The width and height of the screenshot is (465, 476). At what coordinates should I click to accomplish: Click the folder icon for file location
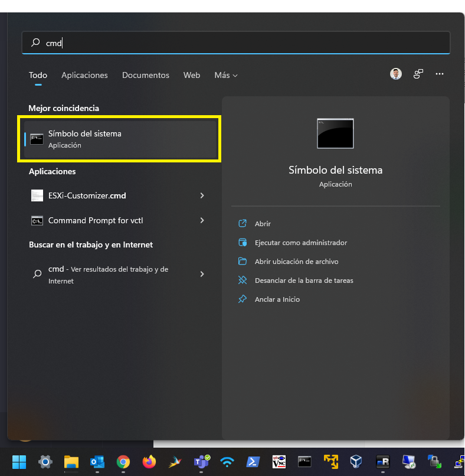[243, 261]
